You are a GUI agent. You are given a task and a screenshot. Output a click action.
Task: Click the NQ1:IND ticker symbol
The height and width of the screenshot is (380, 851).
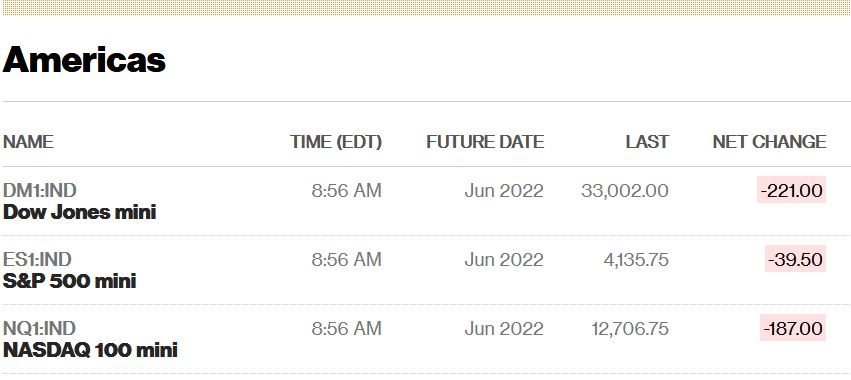tap(39, 328)
